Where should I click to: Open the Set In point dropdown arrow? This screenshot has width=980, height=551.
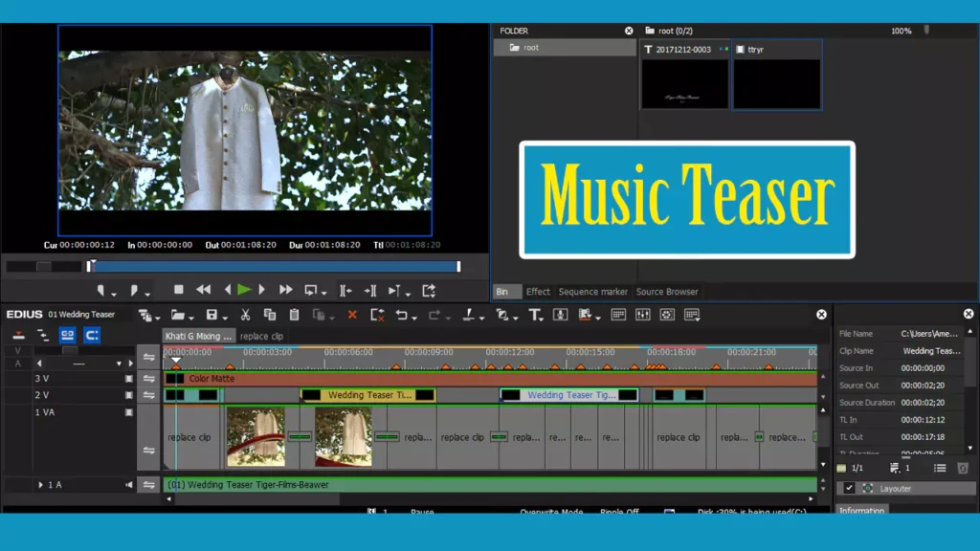[114, 294]
